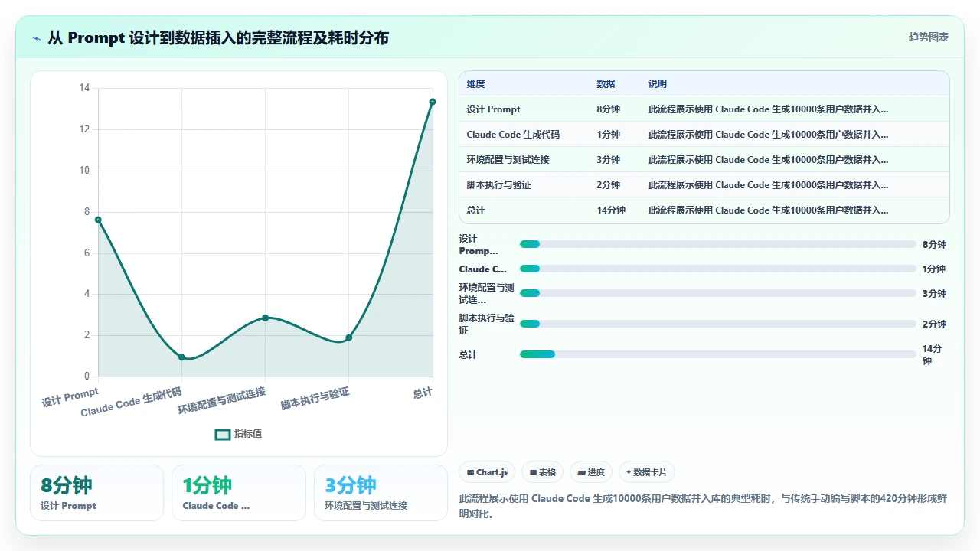Open the 1分钟 Claude Code stat card
Image resolution: width=980 pixels, height=551 pixels.
pos(239,493)
